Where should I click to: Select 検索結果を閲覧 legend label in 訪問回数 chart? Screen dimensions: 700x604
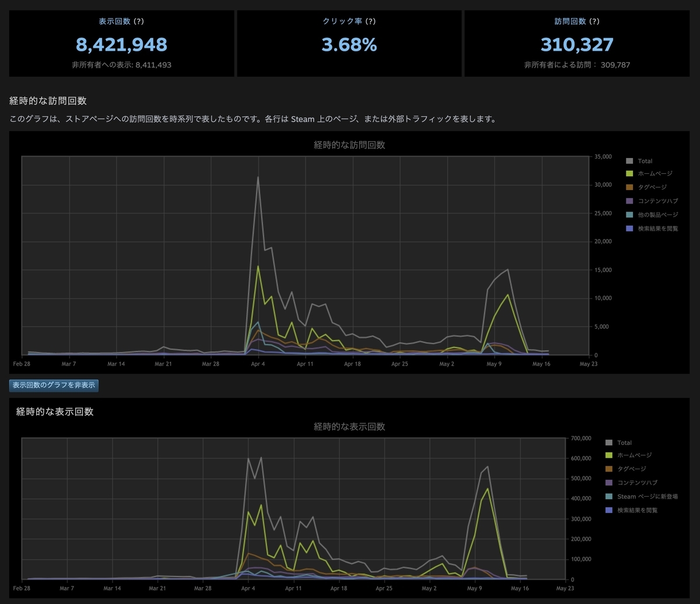click(x=658, y=229)
